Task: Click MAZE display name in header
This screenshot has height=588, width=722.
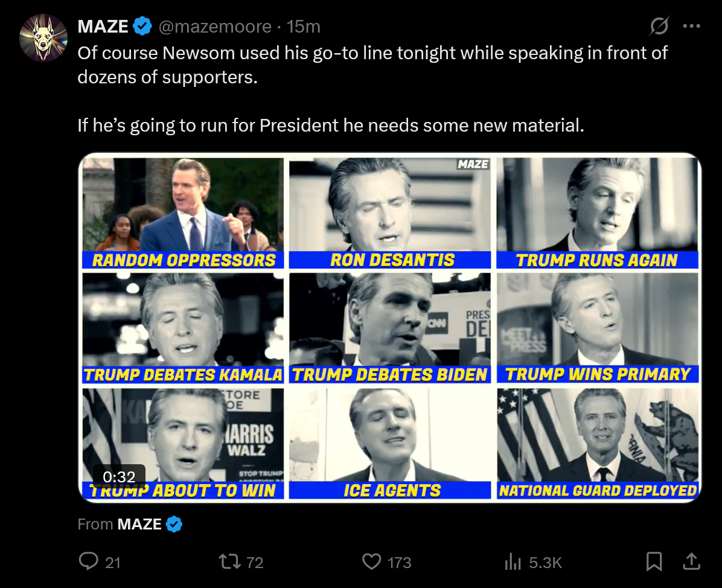Action: 103,27
